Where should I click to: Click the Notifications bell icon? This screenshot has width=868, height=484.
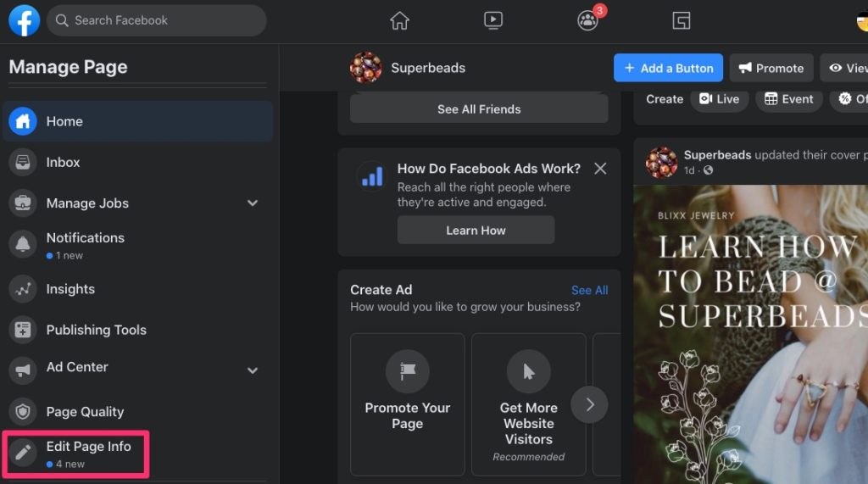23,243
